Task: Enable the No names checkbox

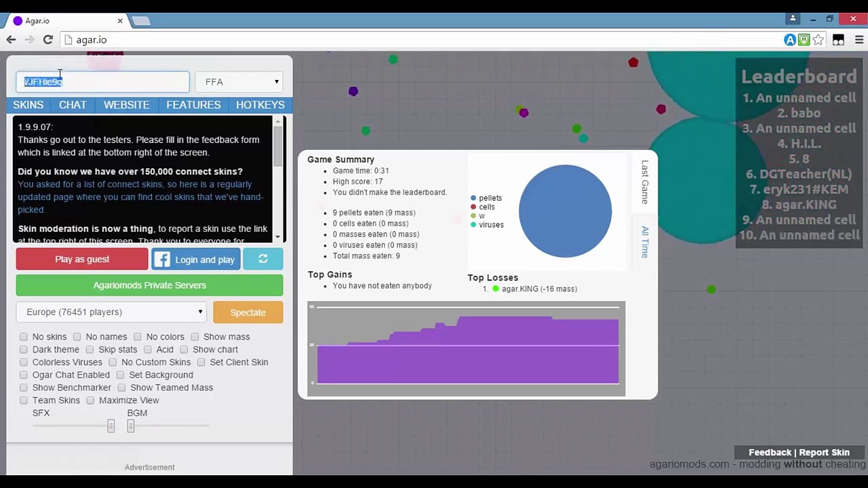Action: [x=77, y=337]
